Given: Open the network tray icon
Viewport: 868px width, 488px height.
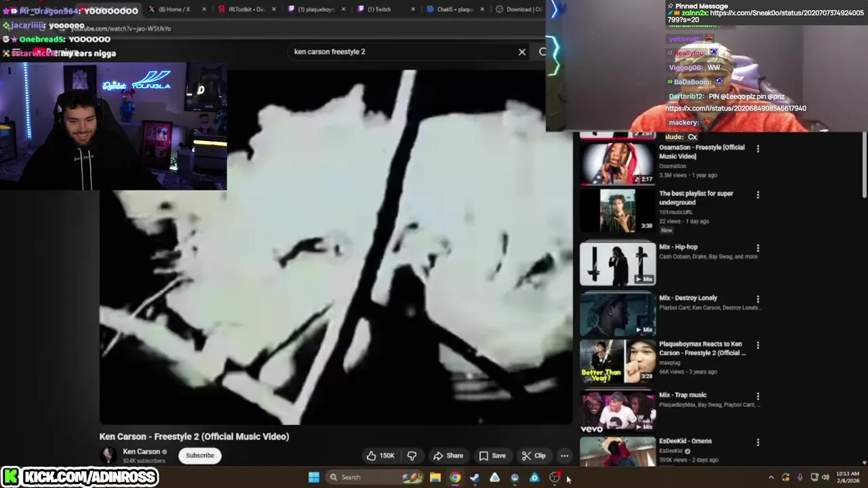Looking at the screenshot, I should (x=814, y=477).
